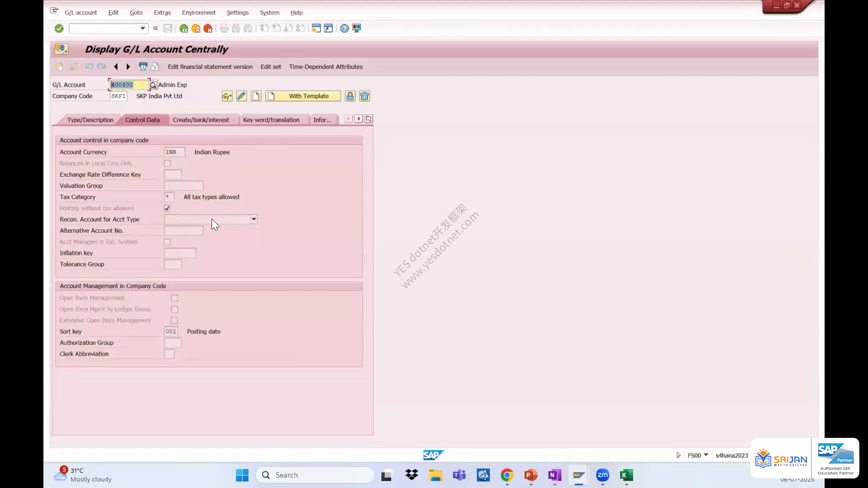Click the green checkmark Enter icon
The height and width of the screenshot is (488, 868).
click(59, 28)
